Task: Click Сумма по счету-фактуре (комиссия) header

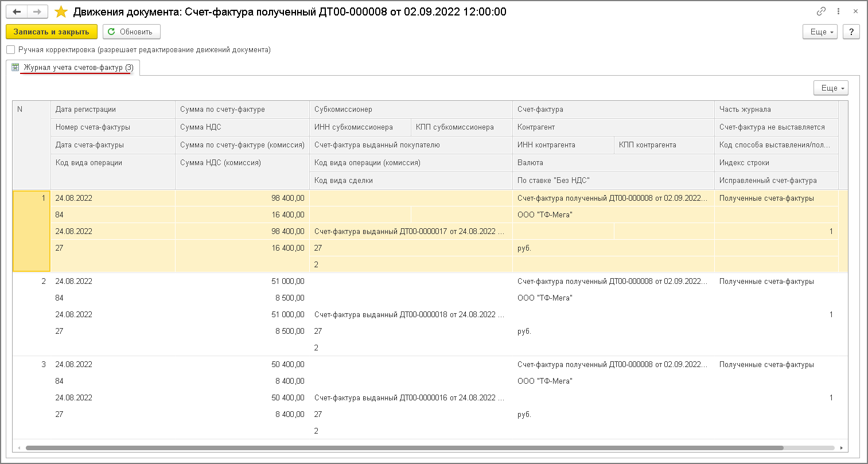Action: pyautogui.click(x=242, y=145)
